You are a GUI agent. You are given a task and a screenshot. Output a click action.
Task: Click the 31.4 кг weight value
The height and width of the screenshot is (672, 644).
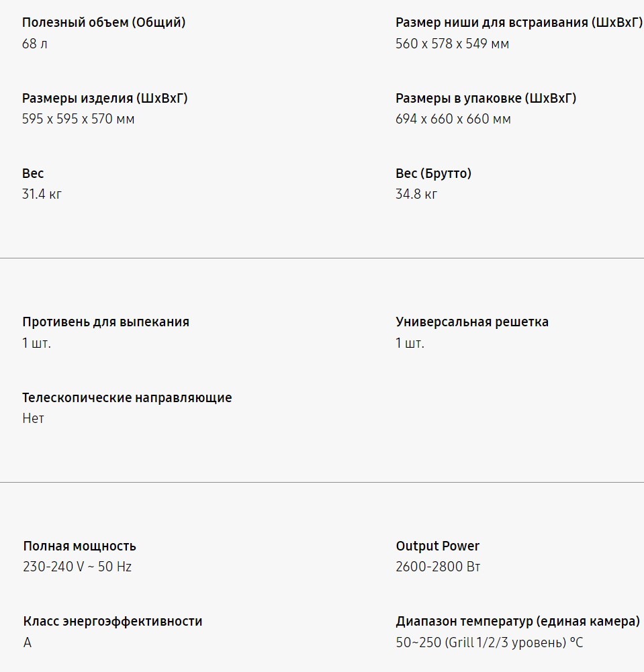[x=42, y=195]
